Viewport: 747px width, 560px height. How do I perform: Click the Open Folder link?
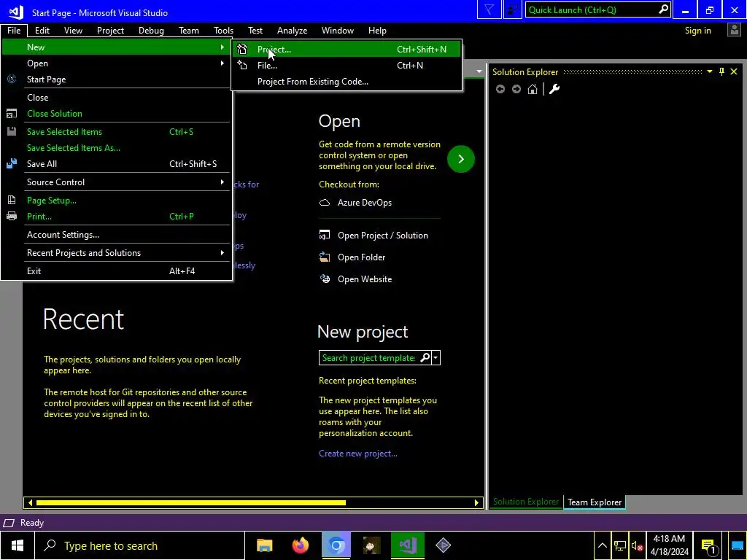coord(361,257)
